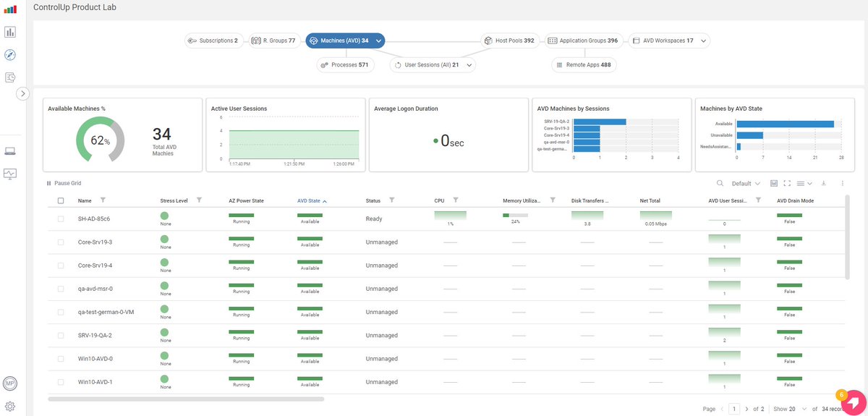The image size is (868, 416).
Task: Tick the select-all checkbox in grid header
Action: (61, 200)
